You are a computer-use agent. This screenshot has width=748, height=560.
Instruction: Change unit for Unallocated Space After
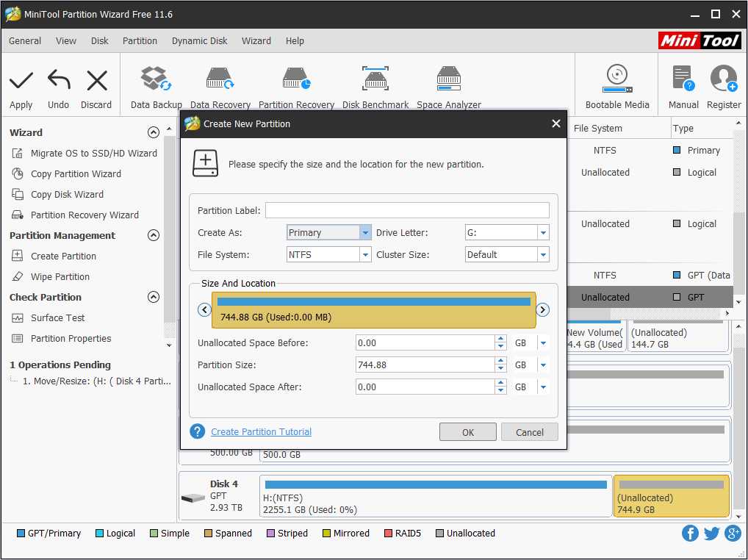543,387
